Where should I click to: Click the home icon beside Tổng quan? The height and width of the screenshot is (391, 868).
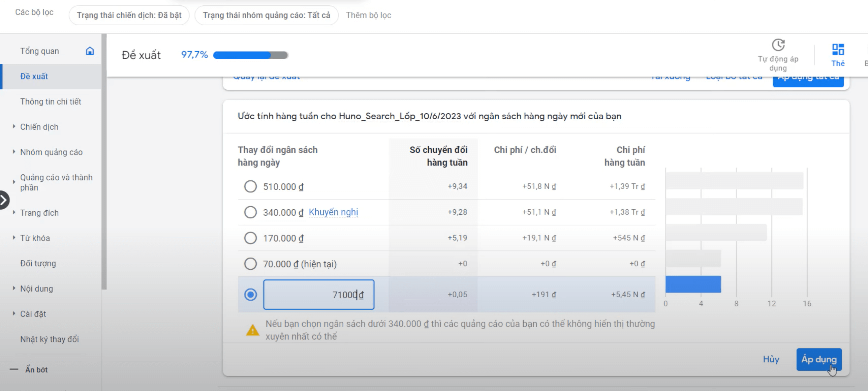tap(90, 51)
